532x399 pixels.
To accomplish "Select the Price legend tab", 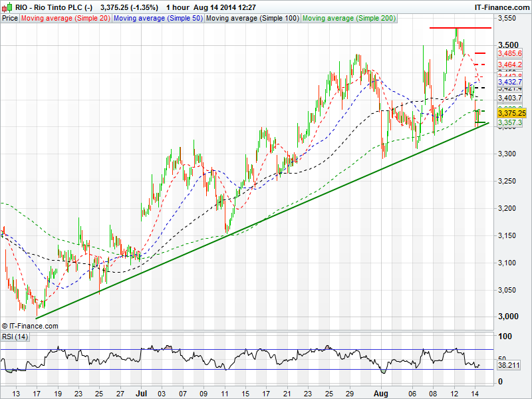I will [x=10, y=19].
